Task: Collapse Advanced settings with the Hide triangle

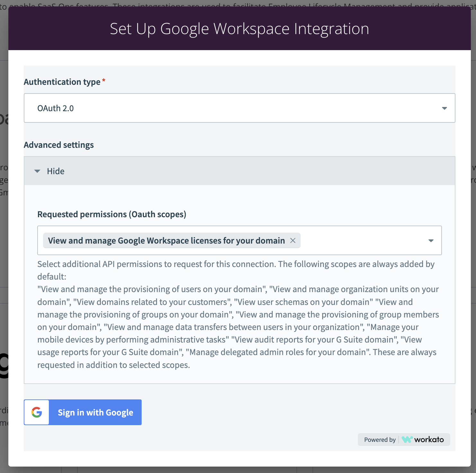Action: [x=37, y=171]
